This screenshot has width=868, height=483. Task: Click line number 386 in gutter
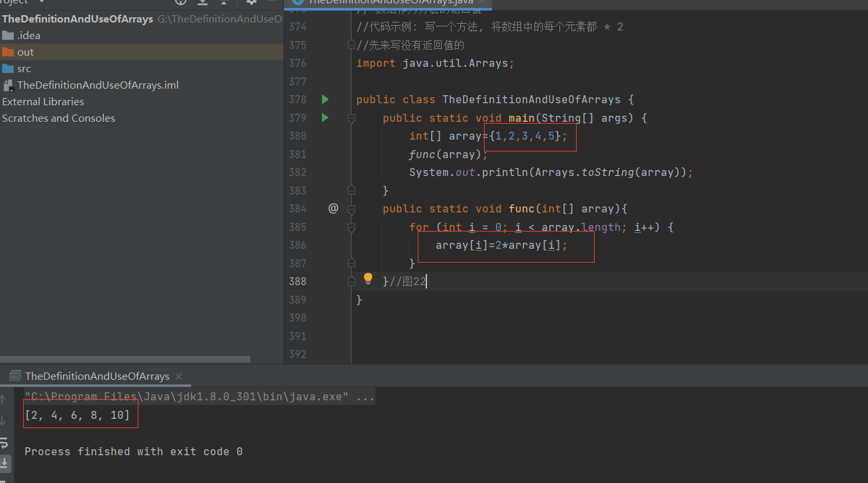297,245
